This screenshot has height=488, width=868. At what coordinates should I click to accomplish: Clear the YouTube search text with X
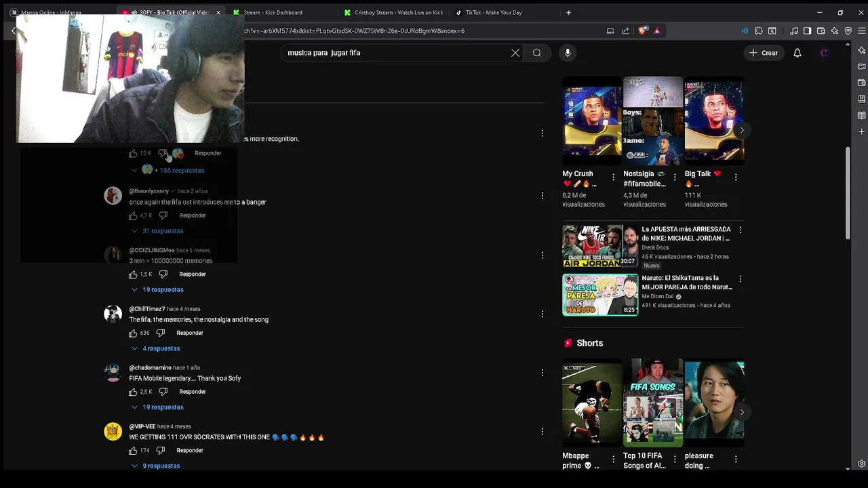(515, 53)
